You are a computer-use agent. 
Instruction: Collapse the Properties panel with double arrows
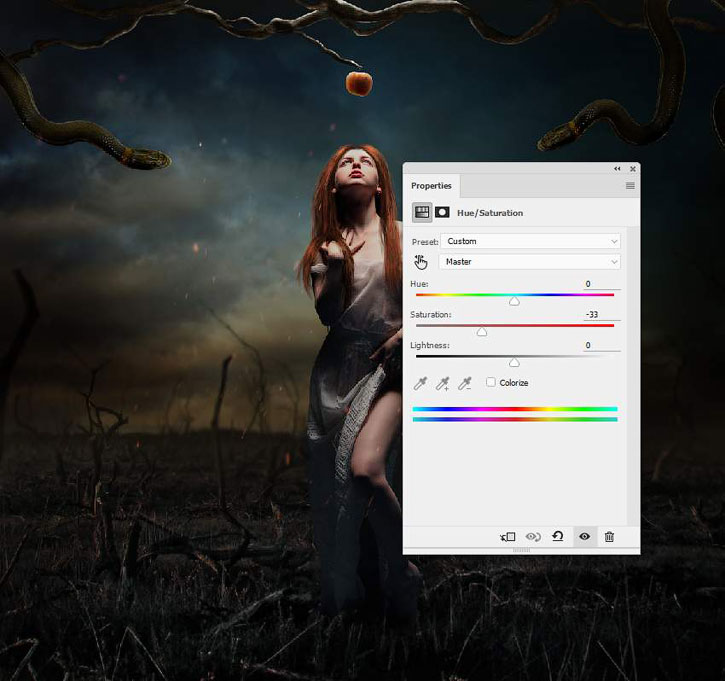click(617, 169)
